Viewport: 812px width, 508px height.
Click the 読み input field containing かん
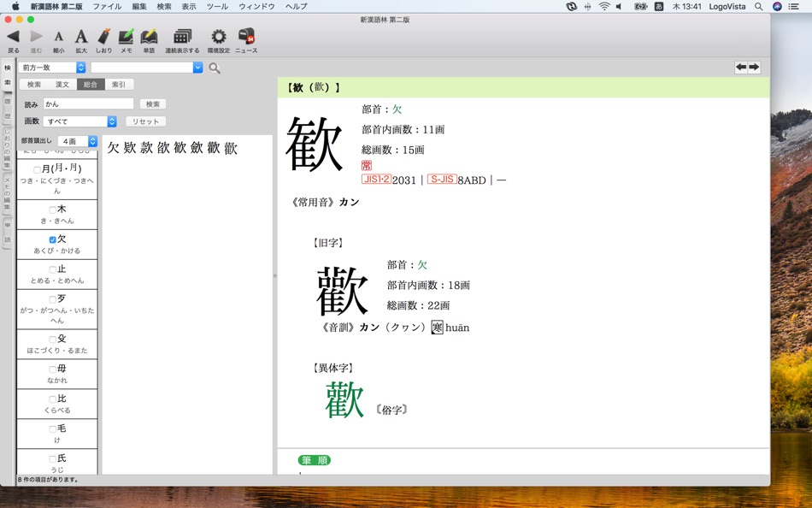coord(89,104)
